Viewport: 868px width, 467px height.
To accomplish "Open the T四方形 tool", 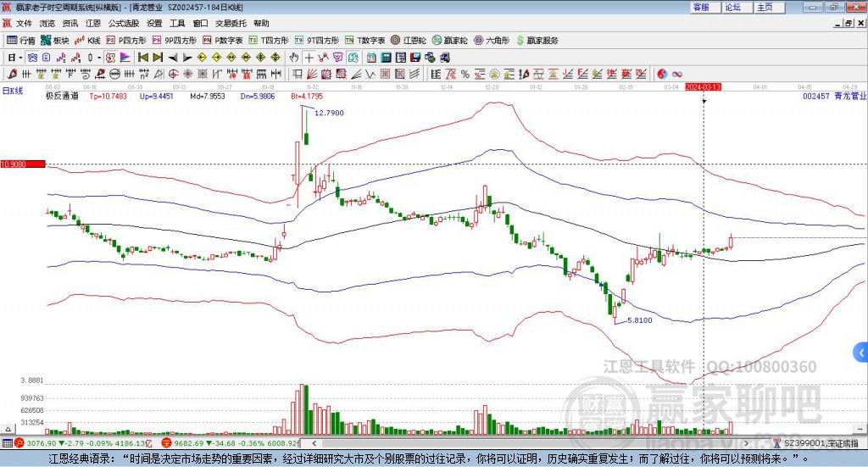I will [x=269, y=41].
